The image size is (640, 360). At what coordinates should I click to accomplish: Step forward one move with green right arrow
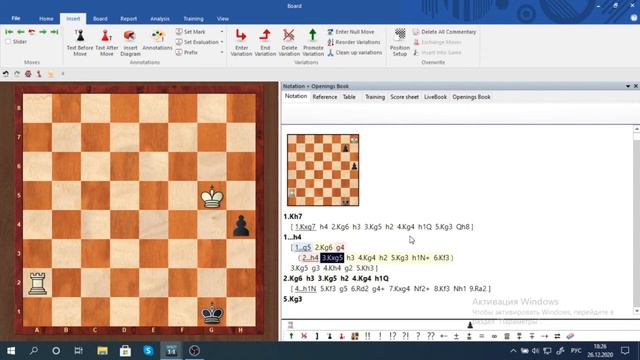click(43, 32)
